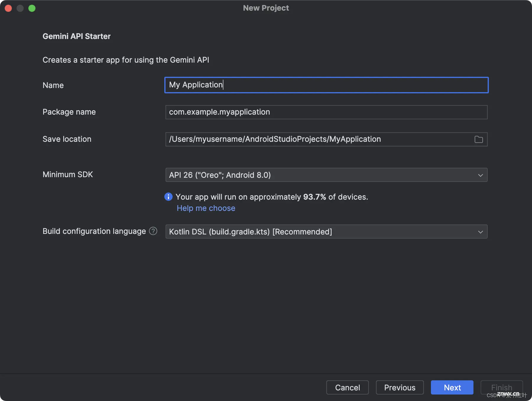Click the disabled Finish button
532x401 pixels.
(x=502, y=387)
